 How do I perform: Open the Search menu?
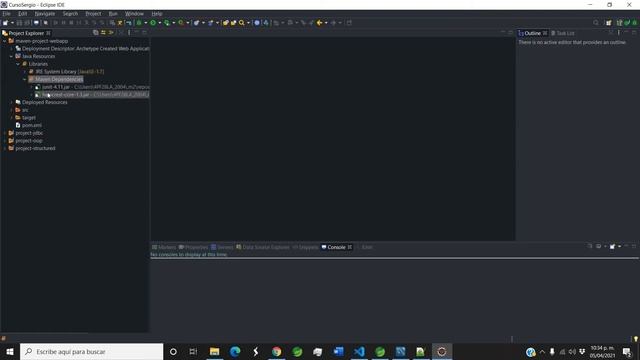coord(70,13)
